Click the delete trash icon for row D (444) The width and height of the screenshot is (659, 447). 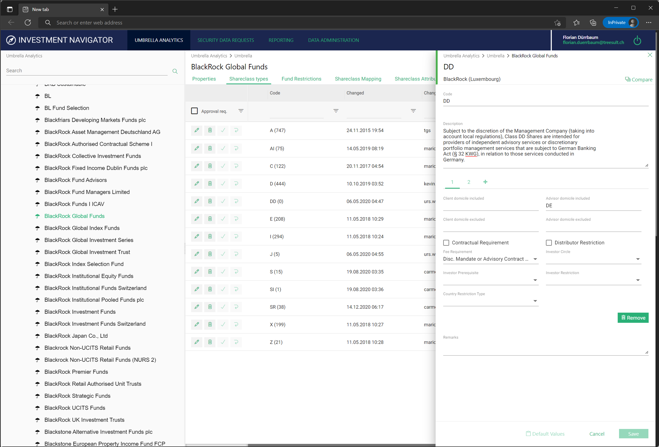[x=210, y=184]
